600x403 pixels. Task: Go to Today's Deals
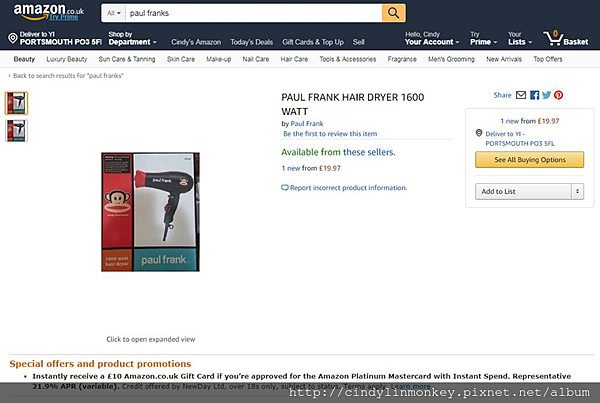click(251, 42)
